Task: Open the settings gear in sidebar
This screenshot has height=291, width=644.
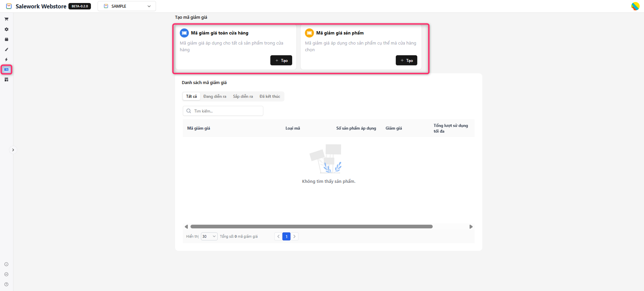Action: 6,29
